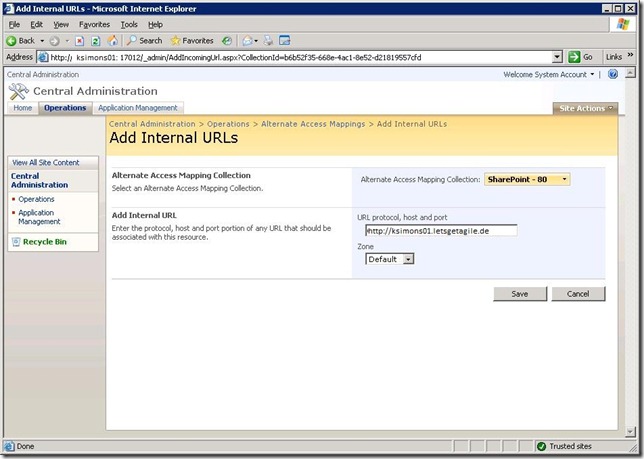Click the Mail envelope icon
The height and width of the screenshot is (459, 644).
pos(247,41)
